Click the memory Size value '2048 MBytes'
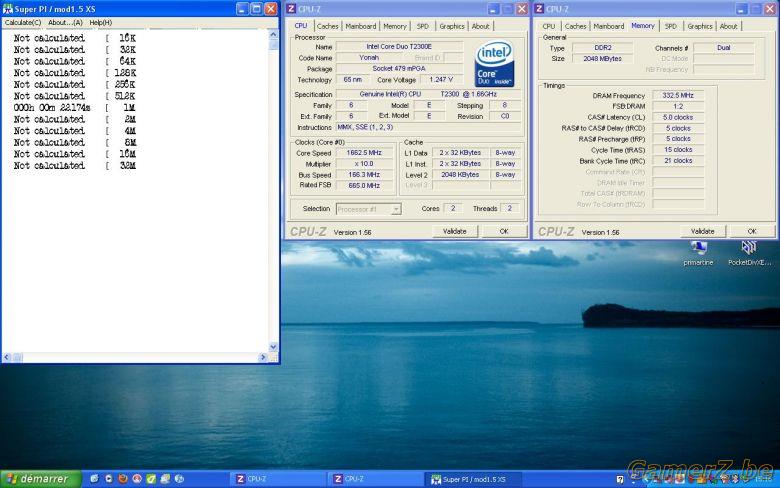 pyautogui.click(x=603, y=59)
